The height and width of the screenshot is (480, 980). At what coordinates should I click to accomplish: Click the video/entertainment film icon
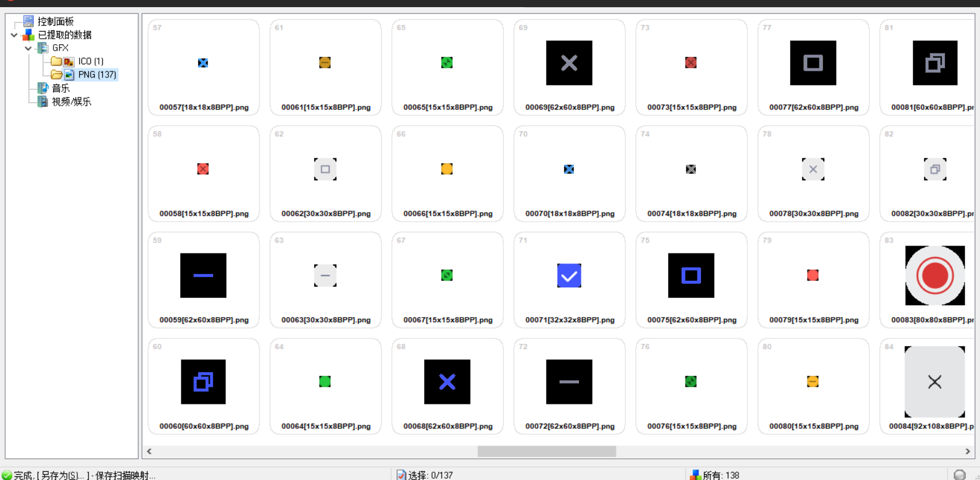[x=43, y=102]
